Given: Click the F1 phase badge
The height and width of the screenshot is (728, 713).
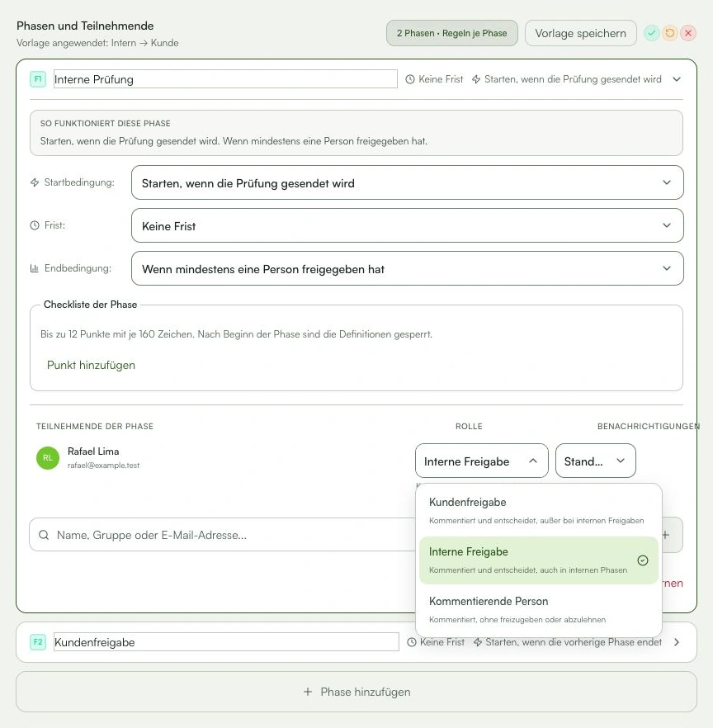Looking at the screenshot, I should (x=38, y=79).
